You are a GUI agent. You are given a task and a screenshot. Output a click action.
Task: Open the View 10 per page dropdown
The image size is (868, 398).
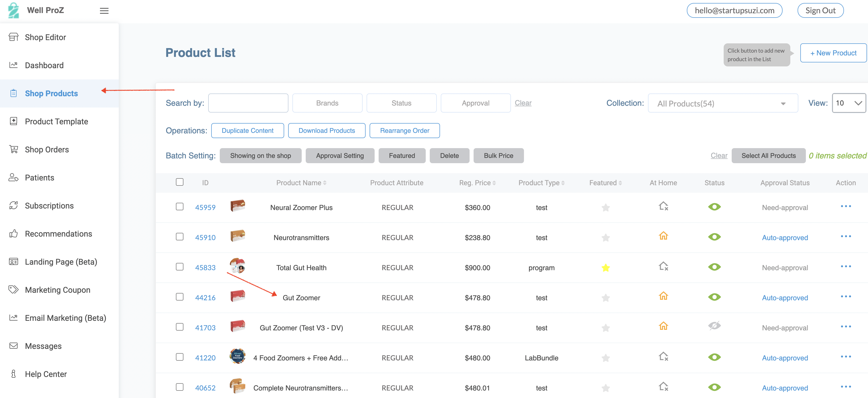[x=849, y=103]
